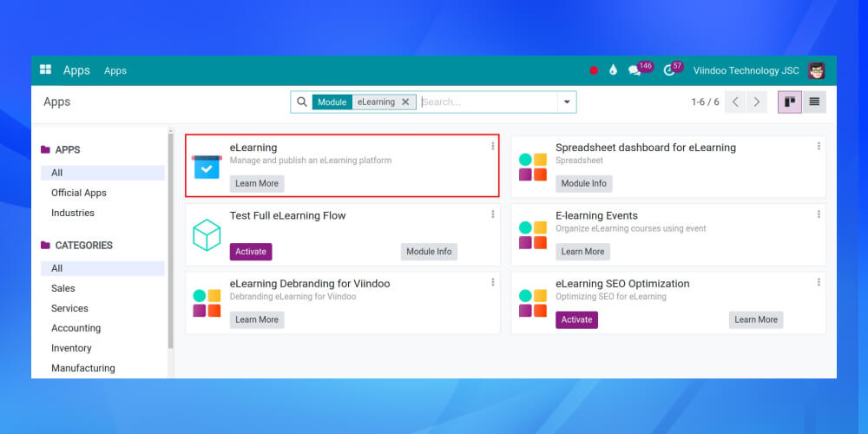Click Learn More on E-learning Events
The image size is (868, 434).
click(583, 252)
